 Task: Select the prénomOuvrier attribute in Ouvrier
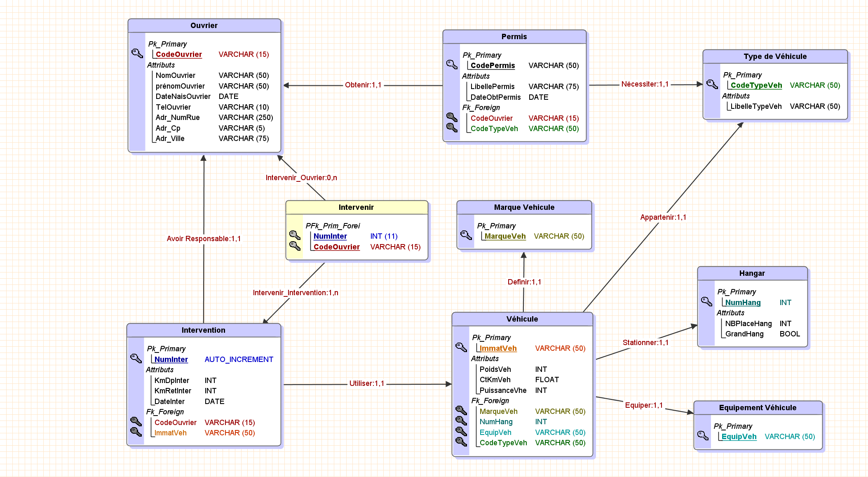click(180, 86)
